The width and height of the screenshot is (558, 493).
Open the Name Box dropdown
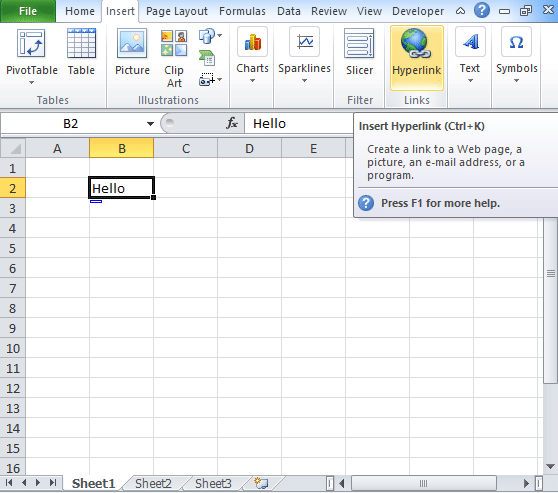tap(150, 124)
